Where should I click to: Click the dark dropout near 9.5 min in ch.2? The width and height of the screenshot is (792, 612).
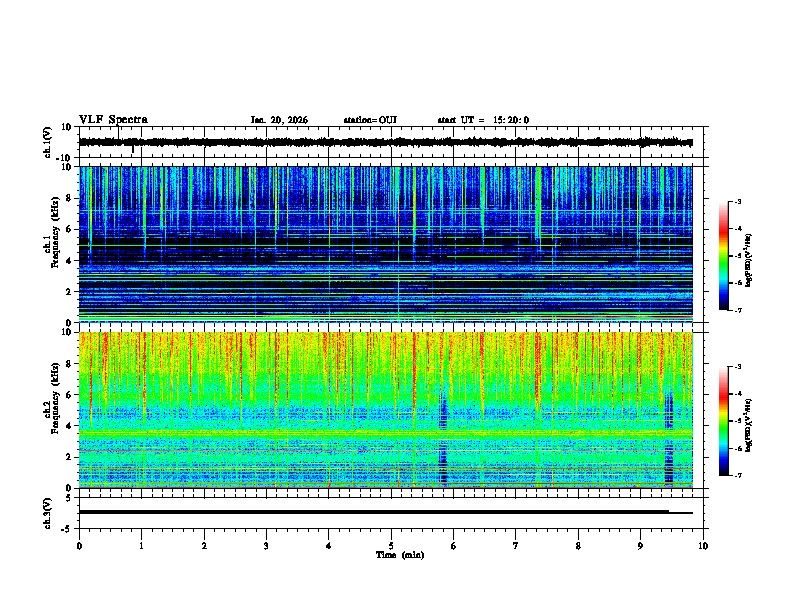tap(669, 438)
